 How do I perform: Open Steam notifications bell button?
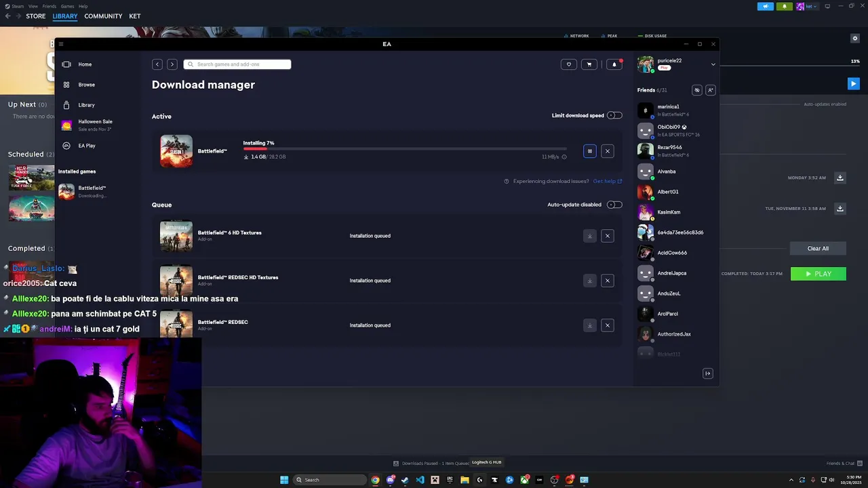click(785, 6)
